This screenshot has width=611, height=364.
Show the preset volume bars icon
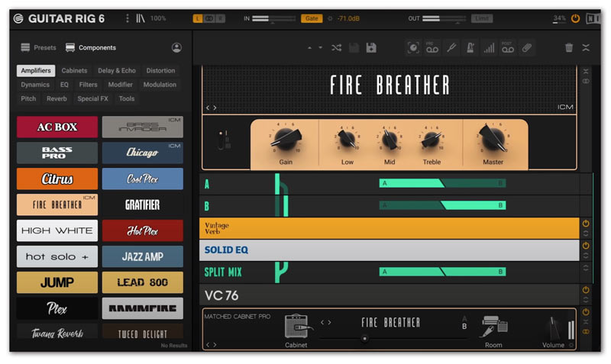coord(489,48)
